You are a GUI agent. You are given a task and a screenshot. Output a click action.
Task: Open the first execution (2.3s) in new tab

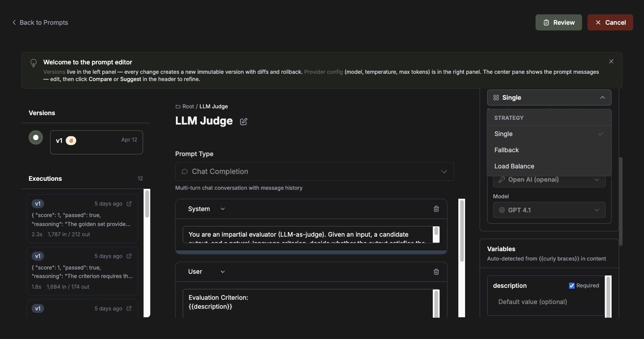[129, 204]
